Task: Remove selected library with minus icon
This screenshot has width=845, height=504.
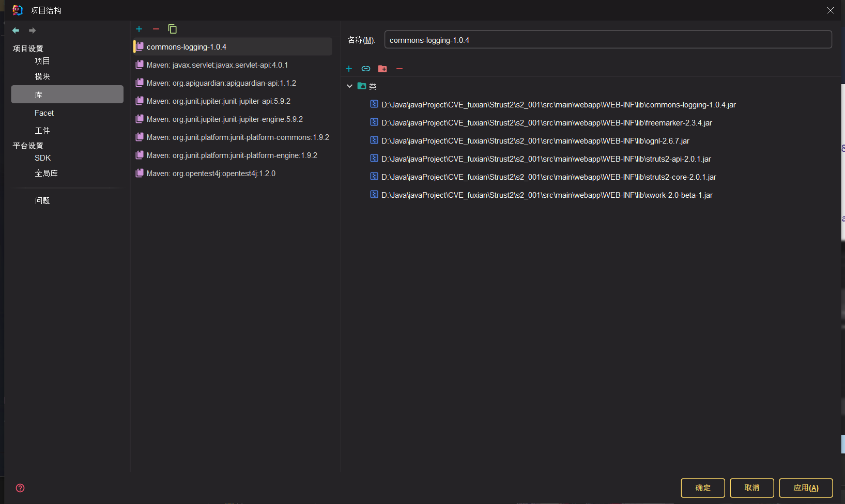Action: (156, 29)
